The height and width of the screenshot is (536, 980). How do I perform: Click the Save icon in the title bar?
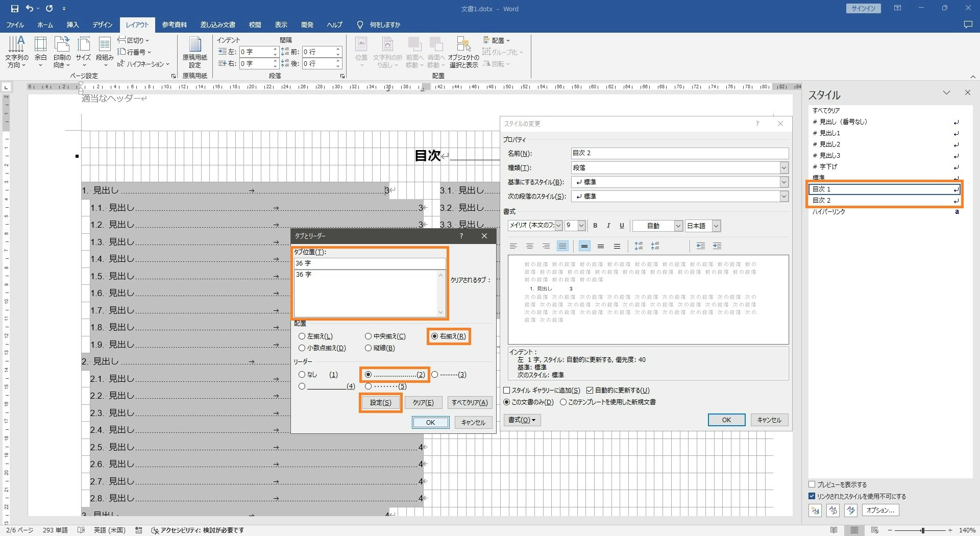14,9
